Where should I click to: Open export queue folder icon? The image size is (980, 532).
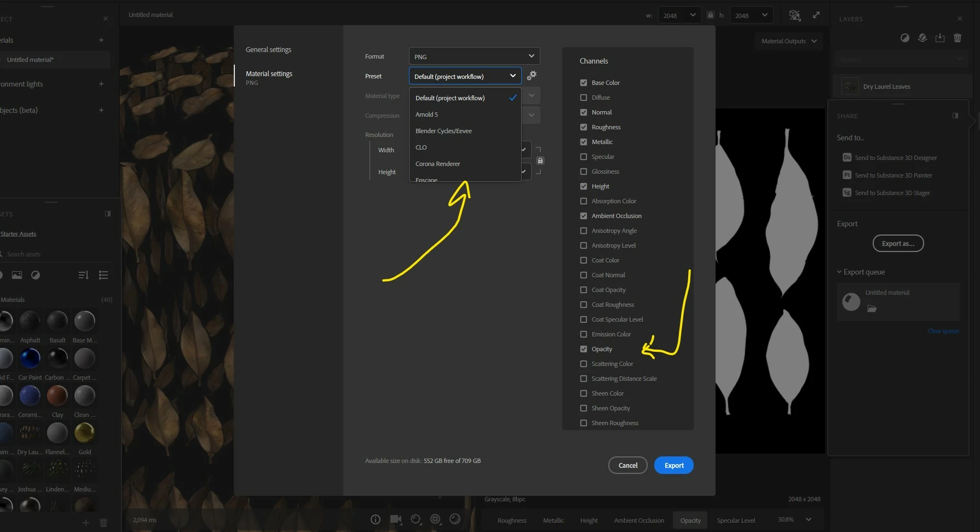pyautogui.click(x=872, y=309)
